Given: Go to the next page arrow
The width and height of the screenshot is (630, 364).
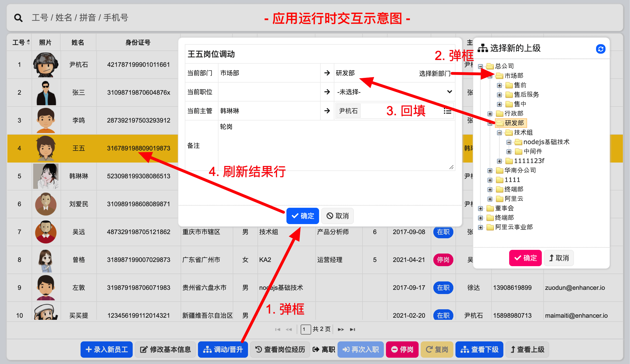Looking at the screenshot, I should (x=341, y=329).
